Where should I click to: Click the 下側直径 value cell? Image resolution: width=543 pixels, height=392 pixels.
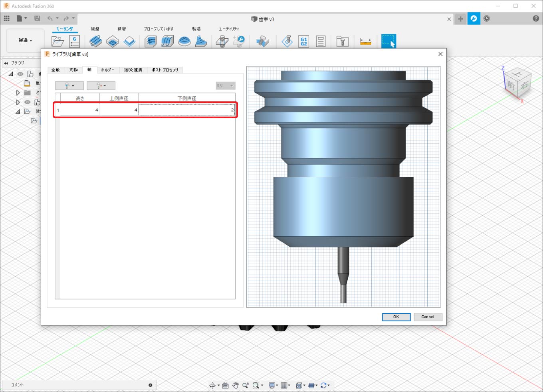tap(186, 110)
